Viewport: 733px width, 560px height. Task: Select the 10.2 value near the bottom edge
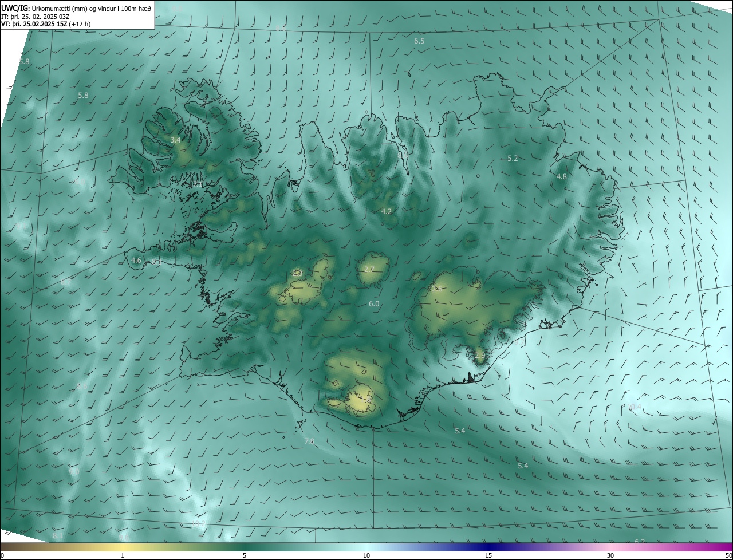(198, 523)
